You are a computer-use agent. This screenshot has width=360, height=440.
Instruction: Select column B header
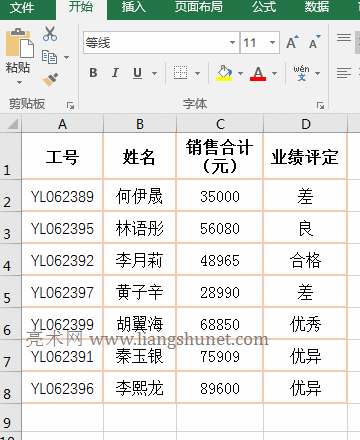coord(140,124)
